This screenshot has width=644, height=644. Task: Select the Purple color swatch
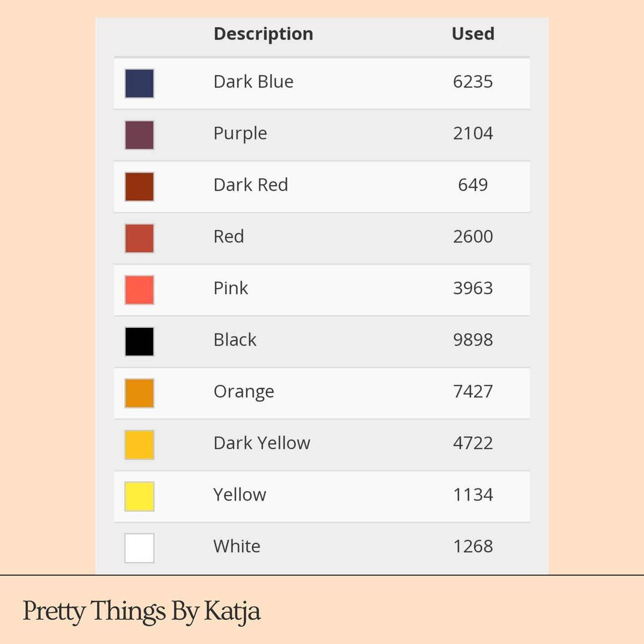tap(140, 135)
